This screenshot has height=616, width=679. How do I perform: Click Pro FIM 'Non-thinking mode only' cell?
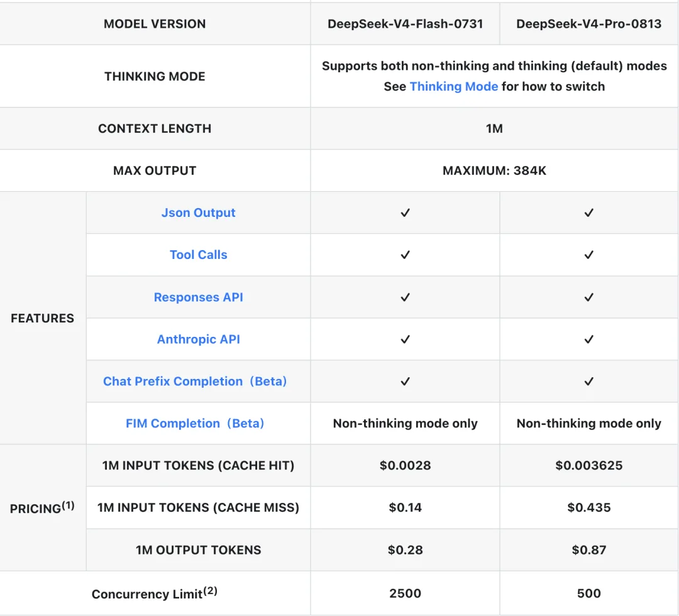588,423
